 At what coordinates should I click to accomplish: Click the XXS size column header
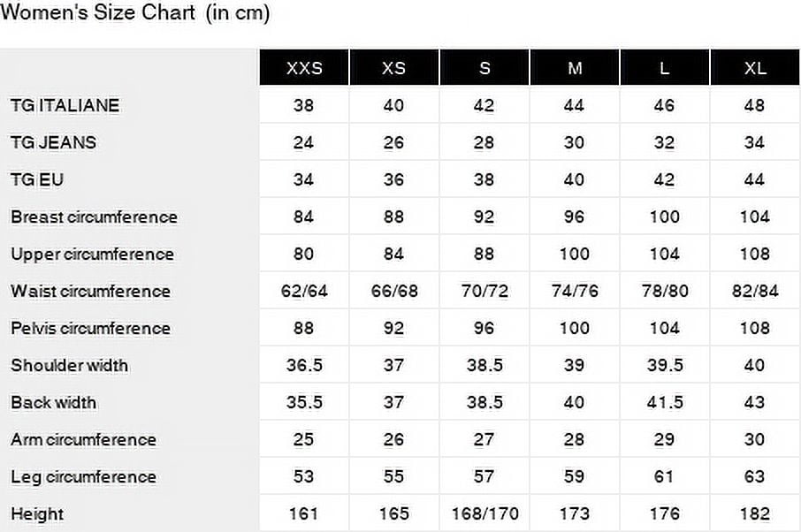tap(304, 68)
